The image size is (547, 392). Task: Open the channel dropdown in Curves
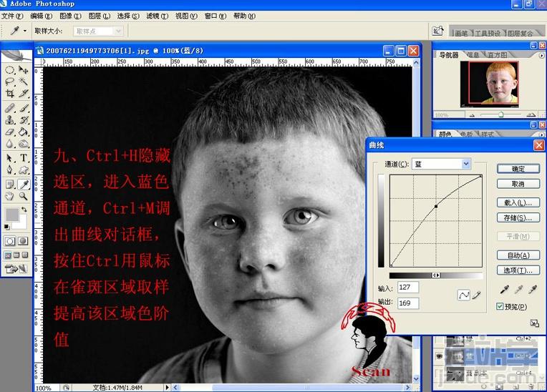click(x=465, y=163)
